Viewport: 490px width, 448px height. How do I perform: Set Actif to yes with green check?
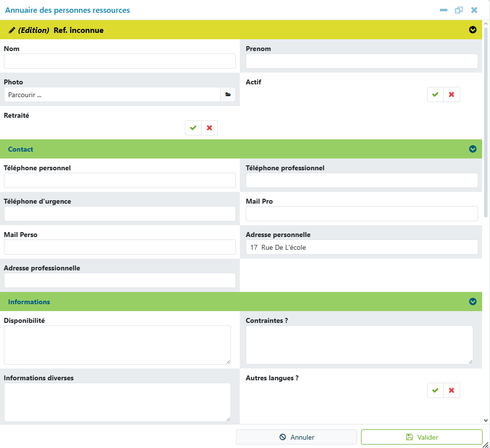436,94
